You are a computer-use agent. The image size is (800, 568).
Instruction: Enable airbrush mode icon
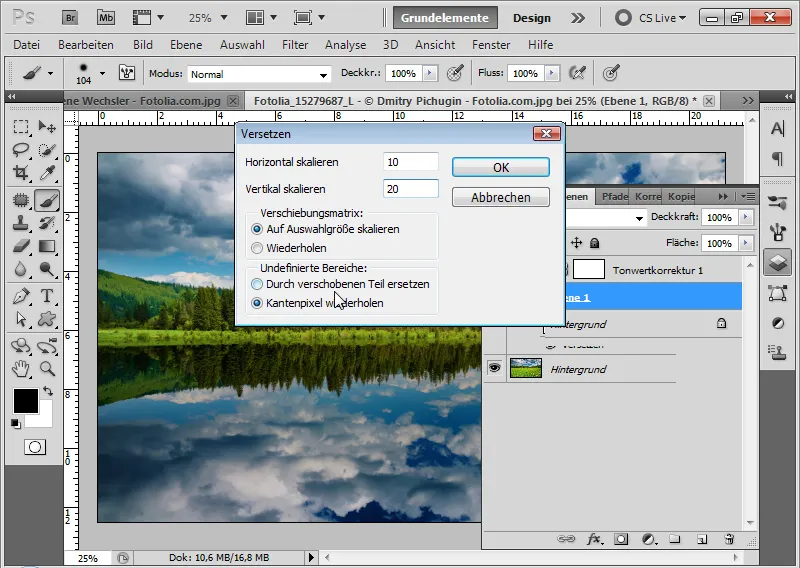click(577, 73)
